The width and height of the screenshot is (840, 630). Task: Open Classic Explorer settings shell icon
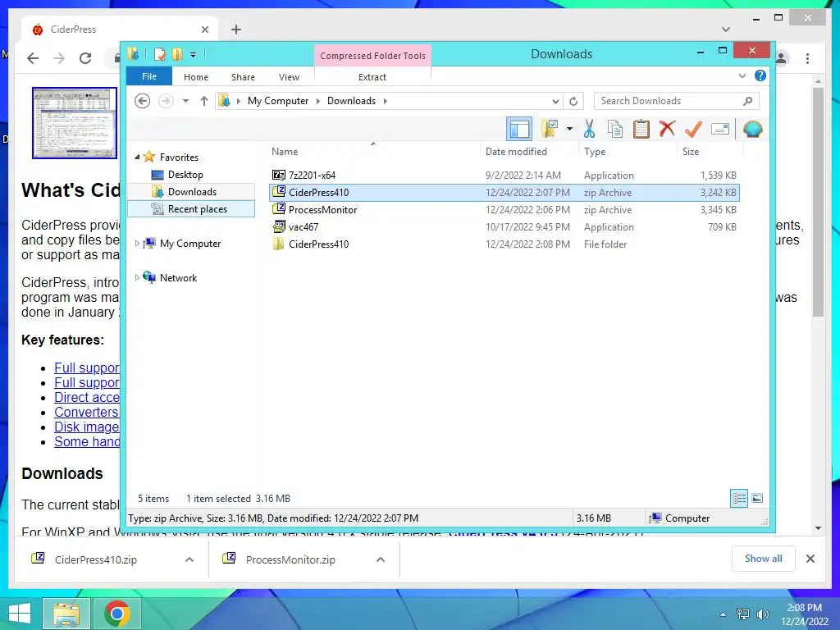point(753,129)
